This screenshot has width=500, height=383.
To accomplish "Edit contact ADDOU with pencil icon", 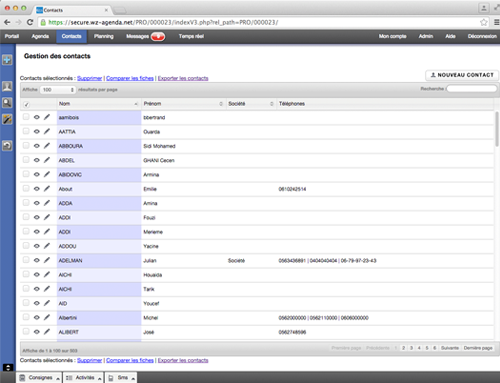I will pos(47,246).
